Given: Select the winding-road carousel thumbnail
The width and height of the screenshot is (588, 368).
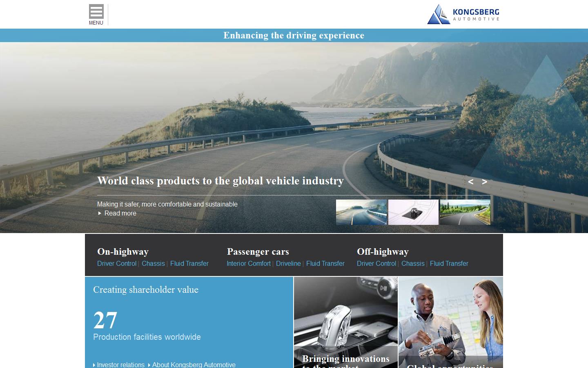Looking at the screenshot, I should (465, 212).
